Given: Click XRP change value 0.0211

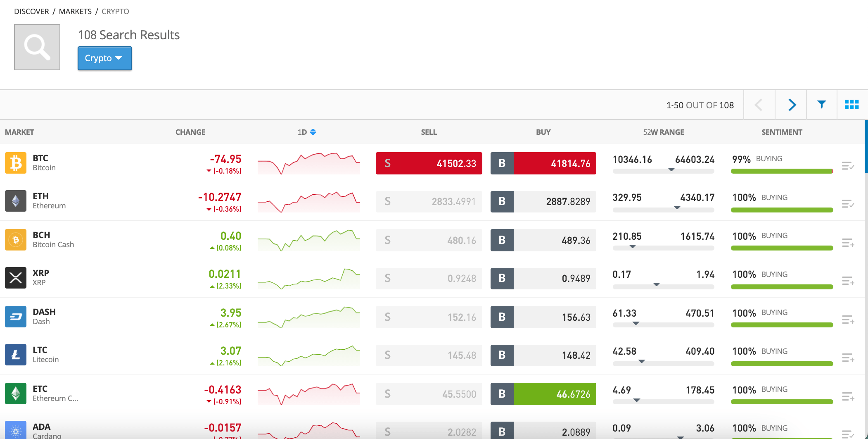Looking at the screenshot, I should tap(225, 274).
